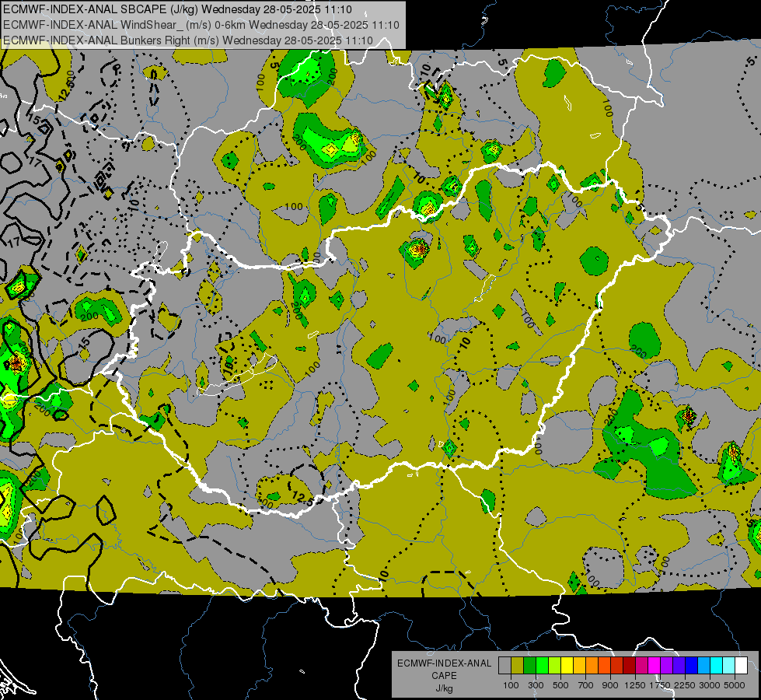761x700 pixels.
Task: Click the 2250 label under the legend
Action: 685,685
